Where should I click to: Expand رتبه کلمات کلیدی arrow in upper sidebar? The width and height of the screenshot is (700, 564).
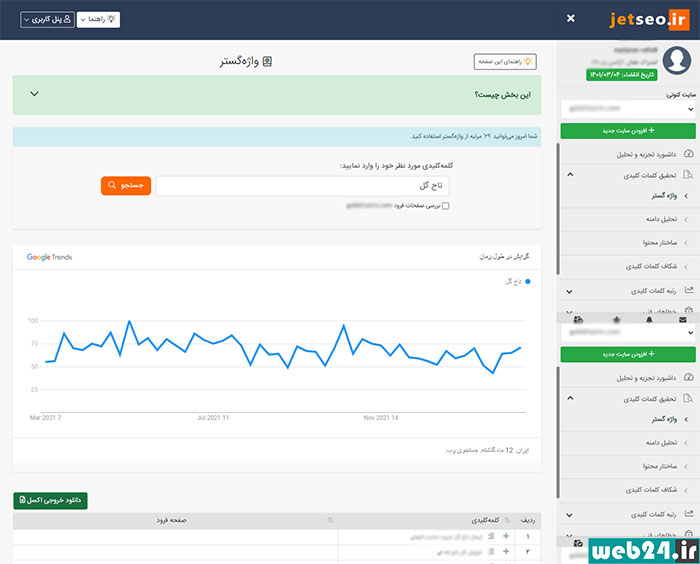click(569, 292)
